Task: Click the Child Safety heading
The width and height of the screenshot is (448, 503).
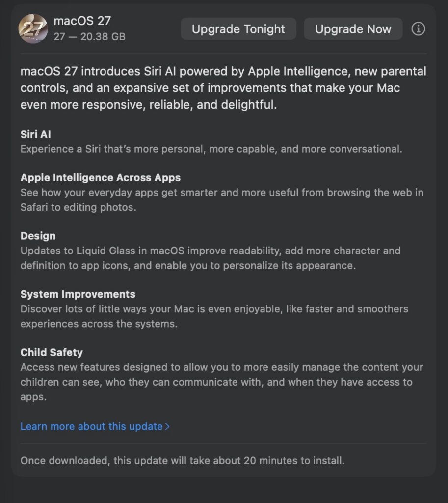Action: pos(52,352)
